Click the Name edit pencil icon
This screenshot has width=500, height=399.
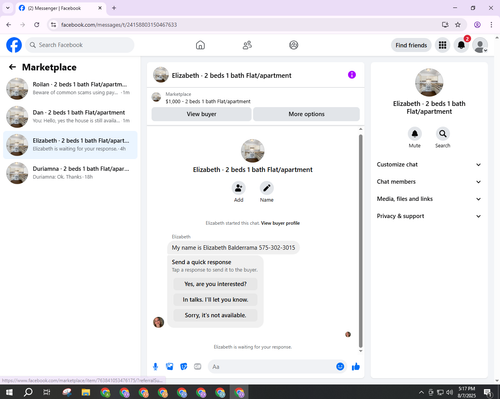[267, 188]
